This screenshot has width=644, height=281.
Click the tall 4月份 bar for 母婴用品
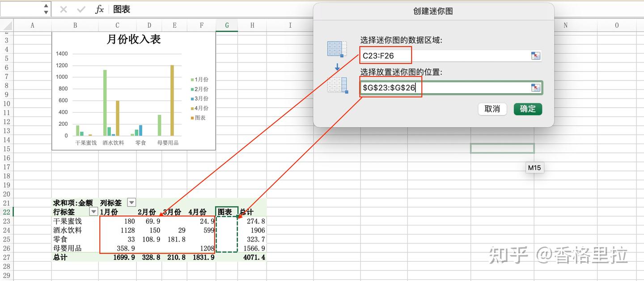172,100
